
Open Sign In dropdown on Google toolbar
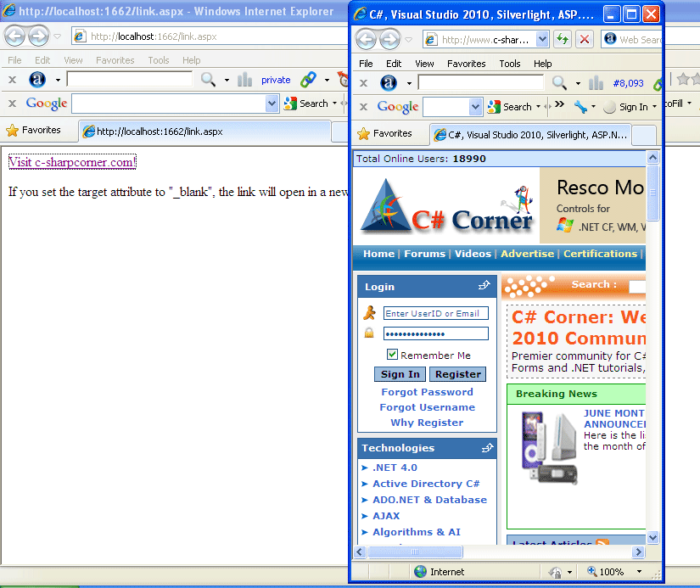click(654, 107)
